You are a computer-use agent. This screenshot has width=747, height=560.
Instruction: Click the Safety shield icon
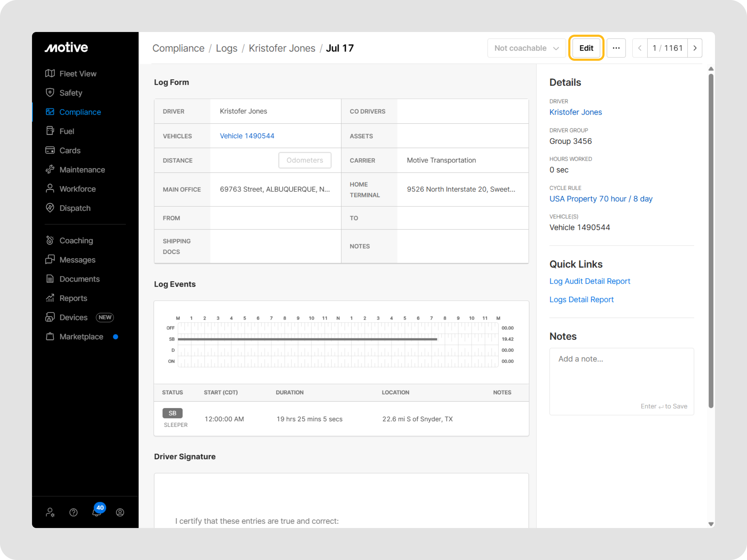[x=50, y=93]
